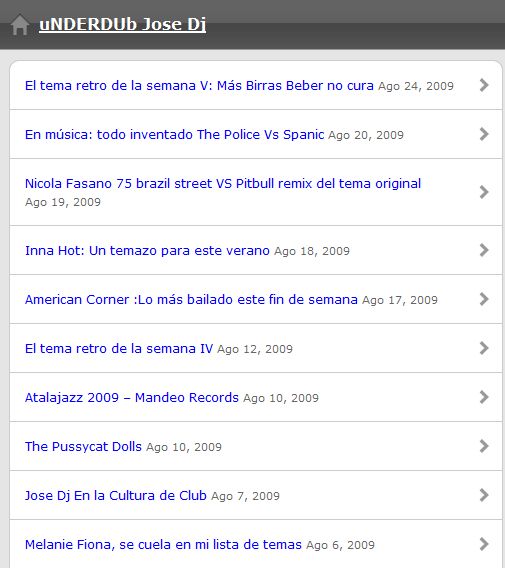Open 'Jose Dj En la Cultura de Club'
Screen dimensions: 505x568
(116, 496)
